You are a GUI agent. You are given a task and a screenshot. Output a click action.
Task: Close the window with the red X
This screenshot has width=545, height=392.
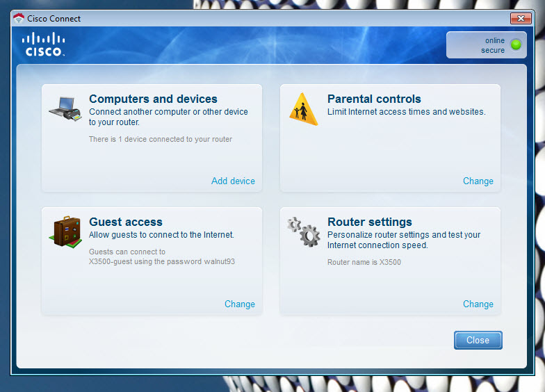point(521,18)
